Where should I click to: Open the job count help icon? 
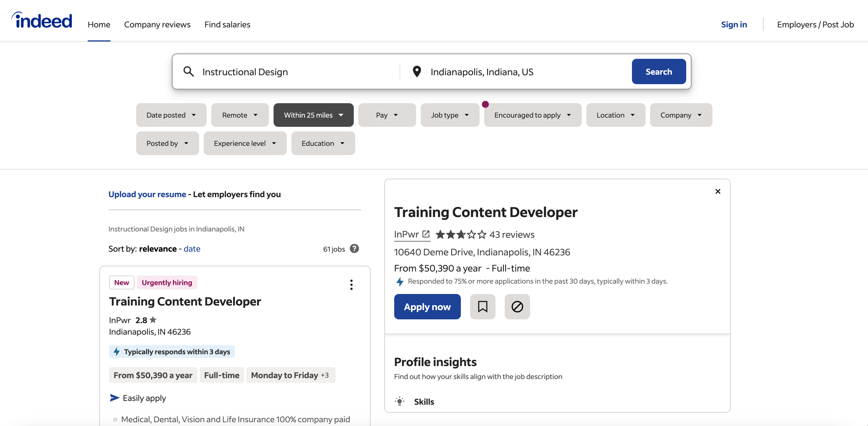pyautogui.click(x=354, y=249)
